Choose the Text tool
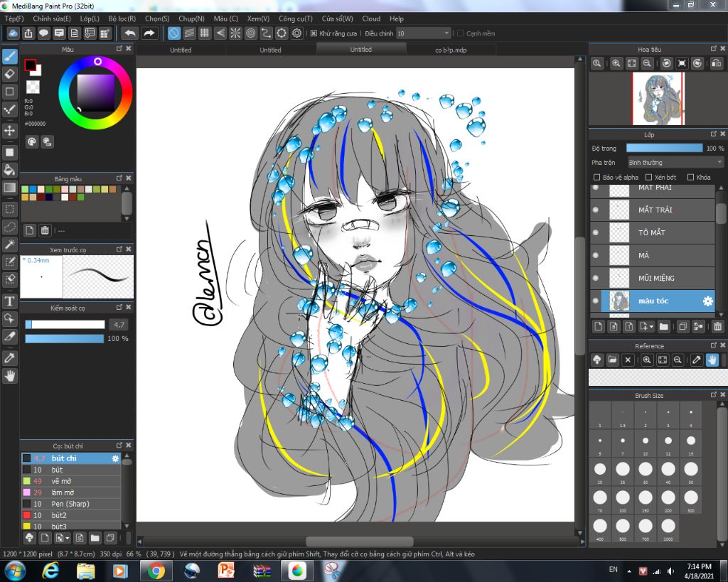Viewport: 728px width, 582px height. [10, 301]
